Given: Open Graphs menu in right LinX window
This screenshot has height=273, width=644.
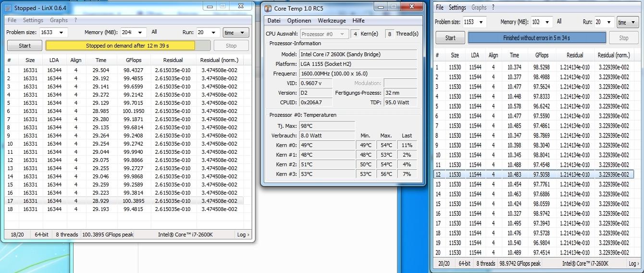Looking at the screenshot, I should (x=479, y=8).
